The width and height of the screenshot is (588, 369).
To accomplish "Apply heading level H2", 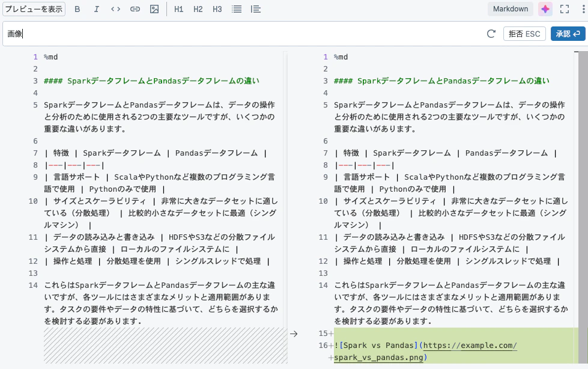I will 198,9.
